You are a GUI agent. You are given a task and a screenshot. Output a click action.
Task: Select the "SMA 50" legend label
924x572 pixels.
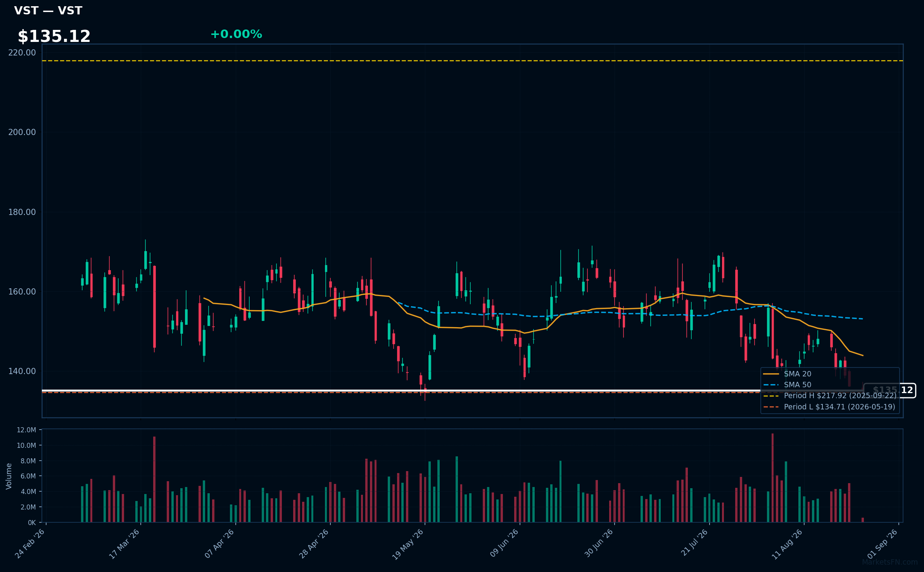click(798, 385)
